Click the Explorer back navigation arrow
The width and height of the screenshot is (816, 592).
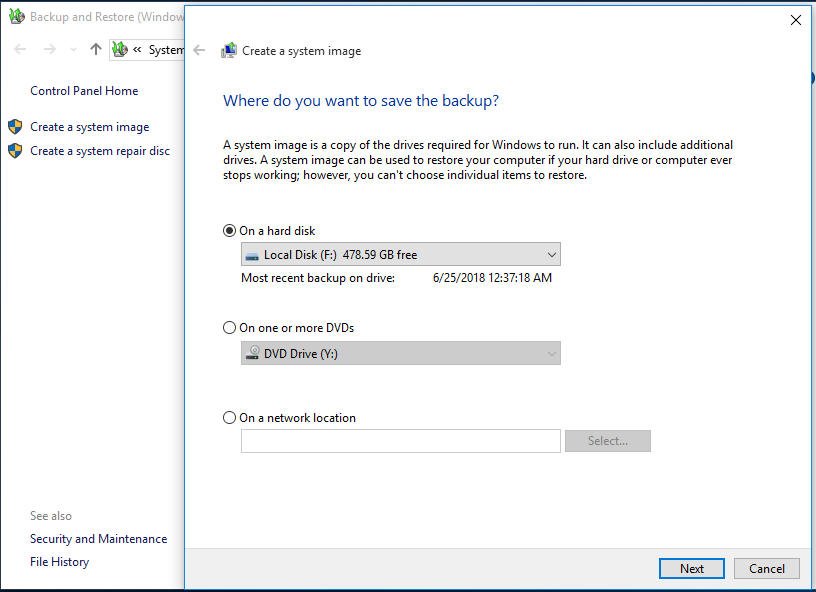click(20, 49)
